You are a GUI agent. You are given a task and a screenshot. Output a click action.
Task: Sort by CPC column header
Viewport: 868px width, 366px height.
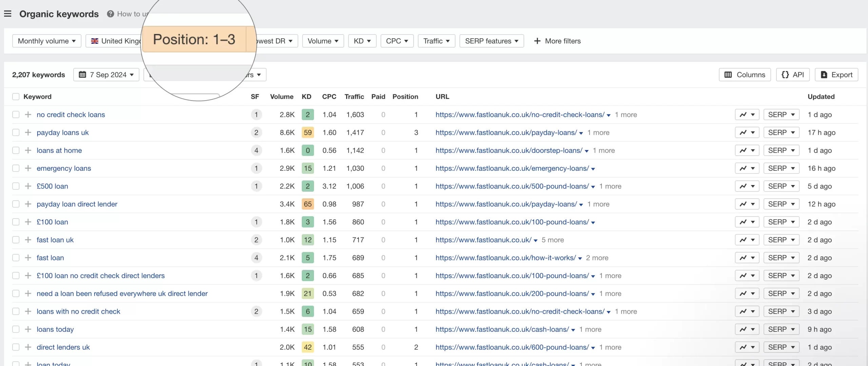tap(329, 97)
